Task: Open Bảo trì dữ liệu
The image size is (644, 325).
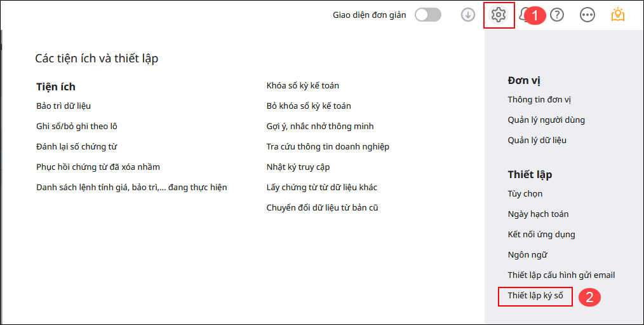Action: coord(64,106)
